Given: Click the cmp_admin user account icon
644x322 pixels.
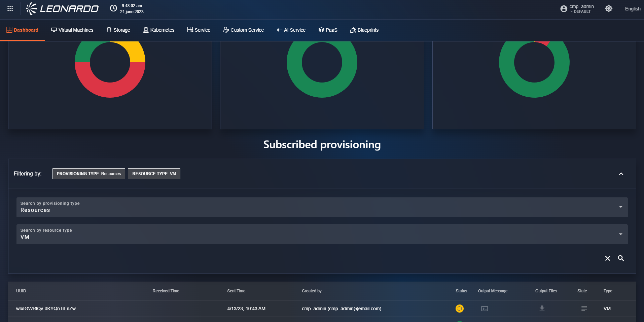Looking at the screenshot, I should pyautogui.click(x=564, y=9).
